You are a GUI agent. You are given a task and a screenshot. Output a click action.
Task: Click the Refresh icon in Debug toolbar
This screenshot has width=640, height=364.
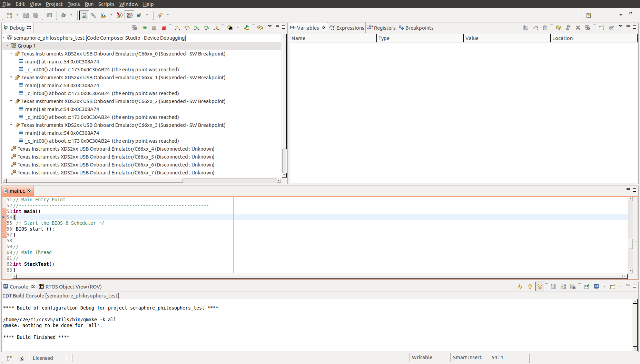[x=260, y=28]
